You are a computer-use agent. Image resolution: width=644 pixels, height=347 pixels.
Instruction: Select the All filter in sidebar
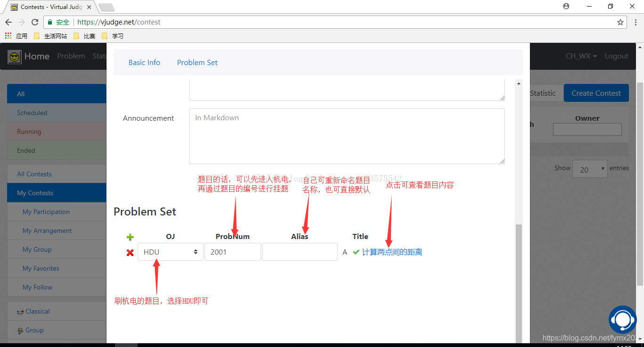click(x=57, y=94)
